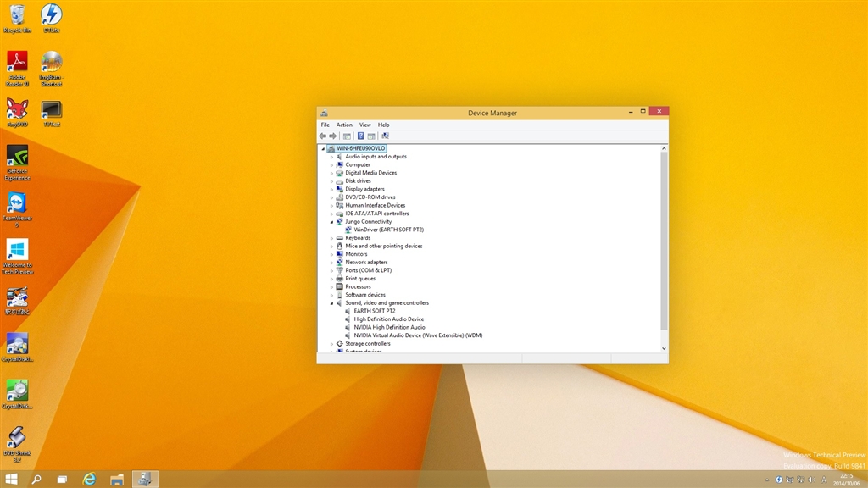This screenshot has height=488, width=868.
Task: Open the TeamViewer desktop icon
Action: (17, 204)
